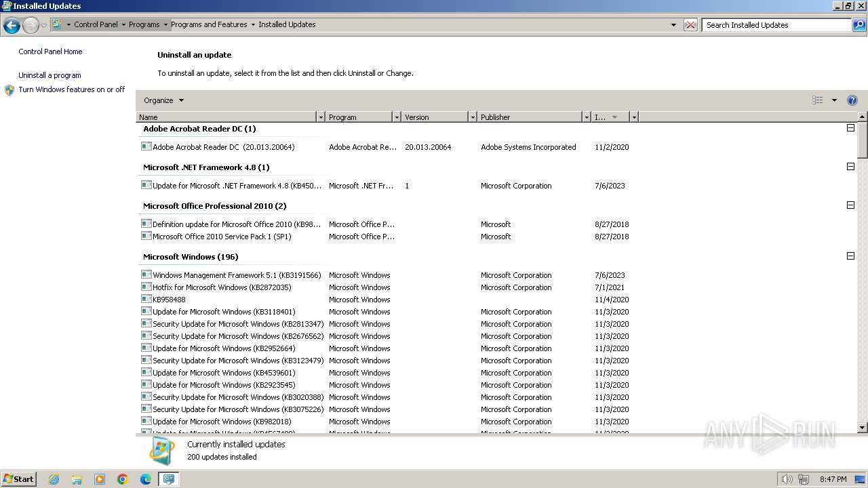
Task: Expand dropdown arrow after Control Panel breadcrumb
Action: pos(123,24)
